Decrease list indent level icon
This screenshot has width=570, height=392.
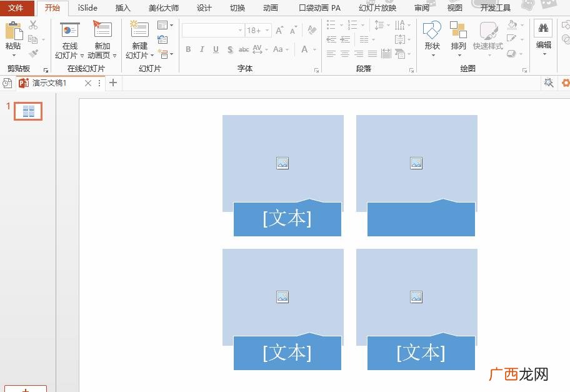(x=331, y=39)
